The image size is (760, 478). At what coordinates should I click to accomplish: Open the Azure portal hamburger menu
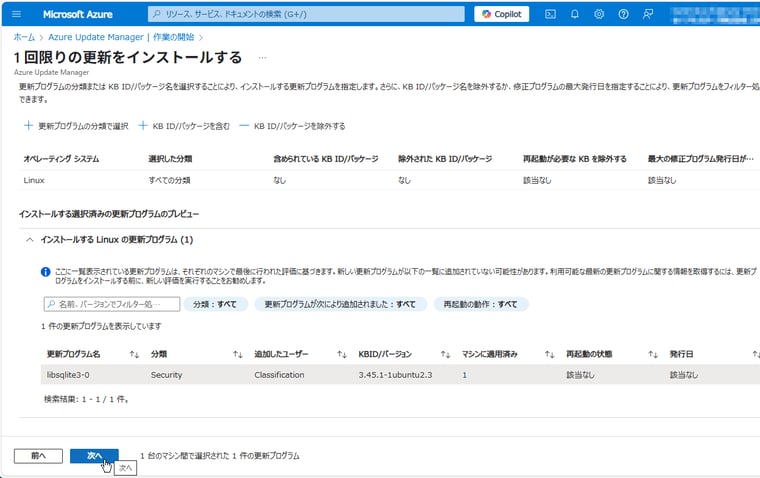16,14
